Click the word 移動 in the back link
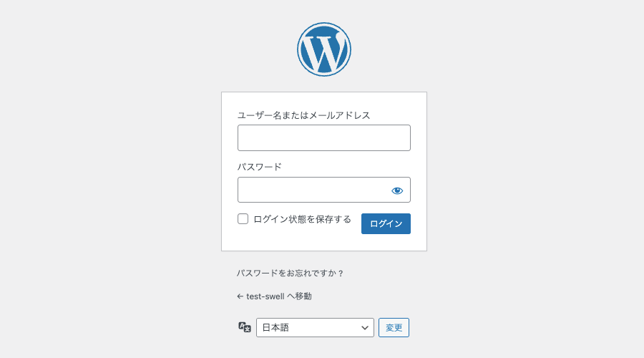This screenshot has height=358, width=644. [303, 296]
